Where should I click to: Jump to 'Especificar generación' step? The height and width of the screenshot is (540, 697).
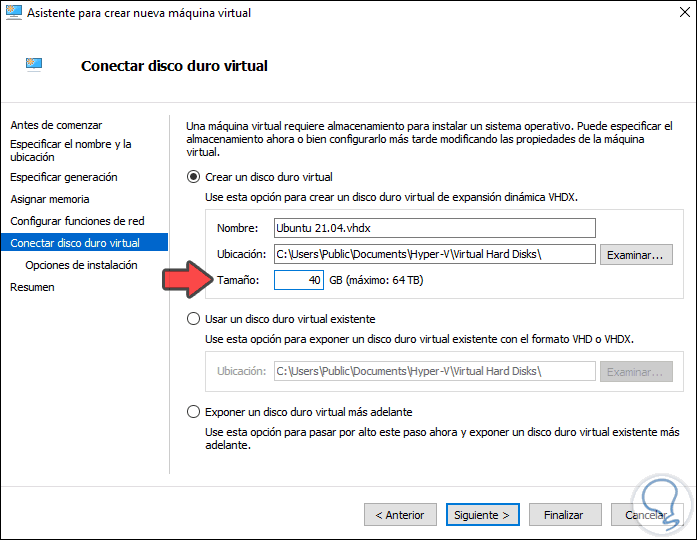tap(64, 177)
